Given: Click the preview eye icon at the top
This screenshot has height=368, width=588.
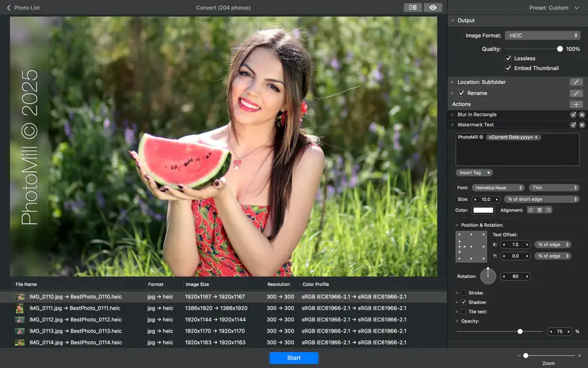Looking at the screenshot, I should (432, 7).
